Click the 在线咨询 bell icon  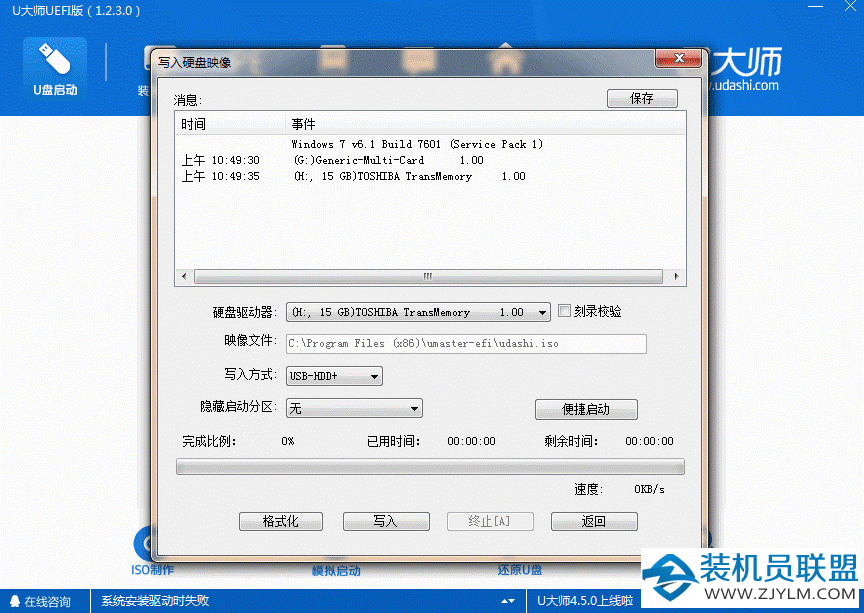pos(15,601)
